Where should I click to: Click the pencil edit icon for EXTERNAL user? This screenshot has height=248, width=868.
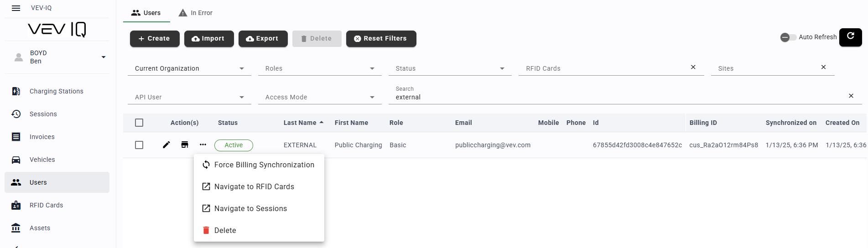[x=166, y=145]
